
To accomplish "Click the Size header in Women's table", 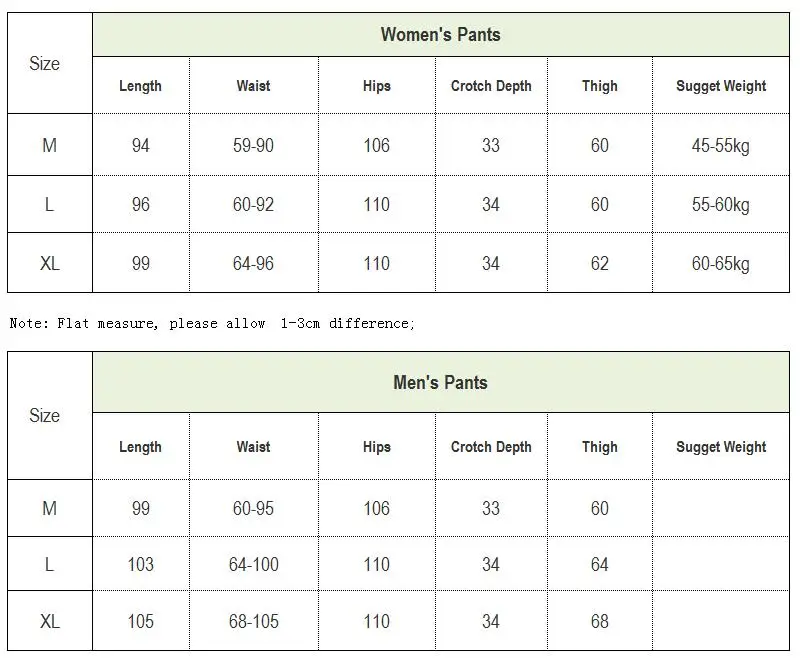I will tap(44, 63).
